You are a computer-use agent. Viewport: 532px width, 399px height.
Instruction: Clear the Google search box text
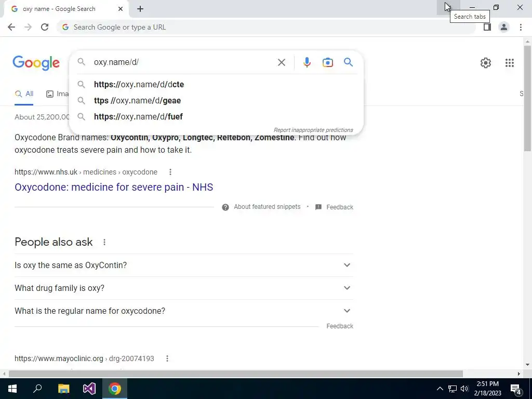click(x=281, y=62)
